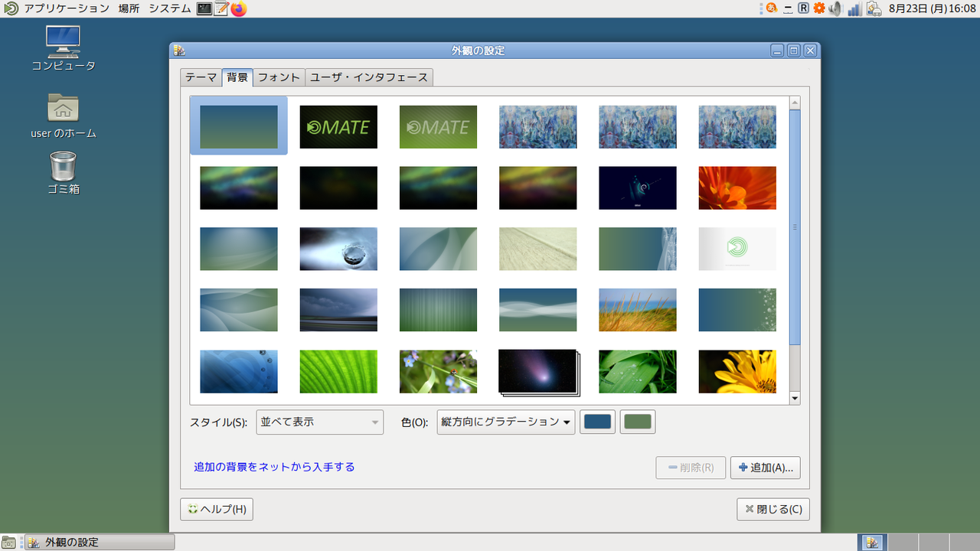Viewport: 980px width, 551px height.
Task: Open the スタイル 並べて表示 dropdown
Action: tap(319, 422)
